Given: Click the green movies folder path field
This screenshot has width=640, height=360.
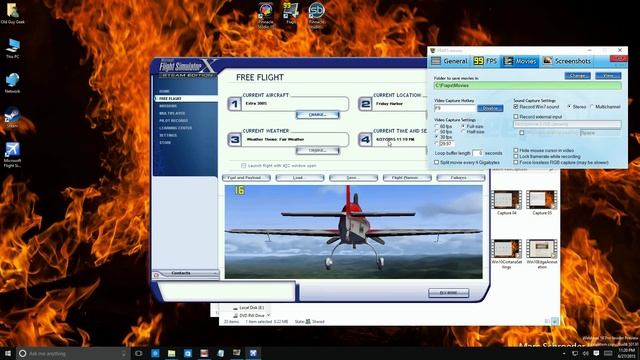Looking at the screenshot, I should click(x=527, y=85).
